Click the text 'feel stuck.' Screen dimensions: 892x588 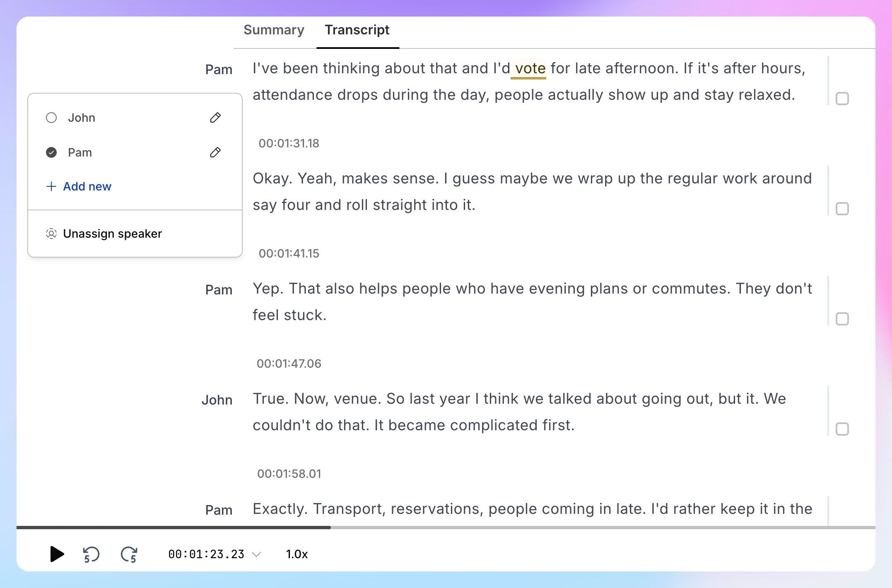(289, 315)
